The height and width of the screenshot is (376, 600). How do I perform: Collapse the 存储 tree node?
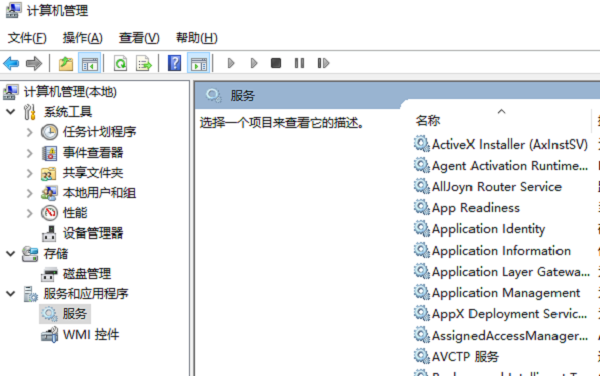(11, 254)
